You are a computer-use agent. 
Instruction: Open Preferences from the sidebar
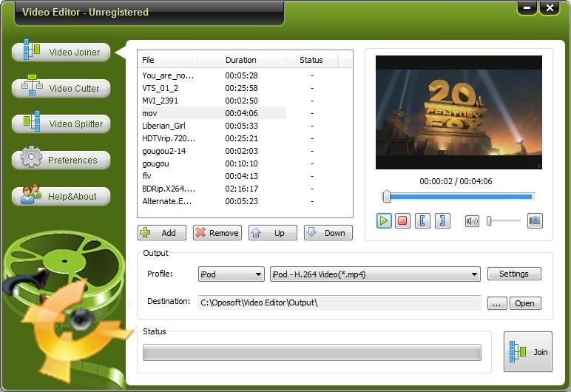pyautogui.click(x=61, y=160)
